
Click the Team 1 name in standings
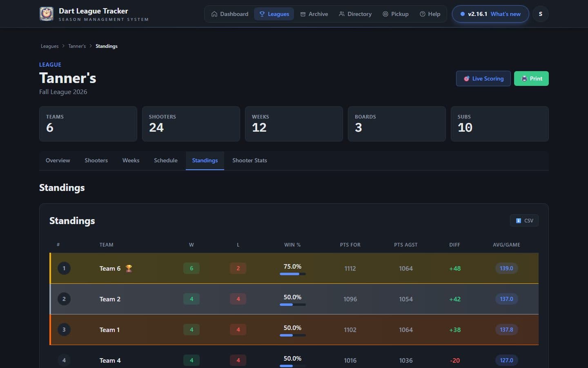[110, 330]
